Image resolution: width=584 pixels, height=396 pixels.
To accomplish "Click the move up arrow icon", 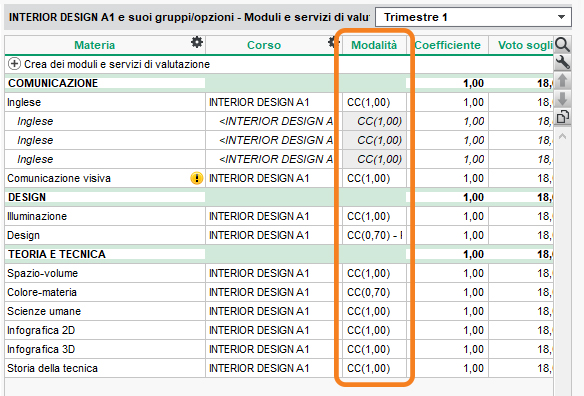I will pos(562,81).
